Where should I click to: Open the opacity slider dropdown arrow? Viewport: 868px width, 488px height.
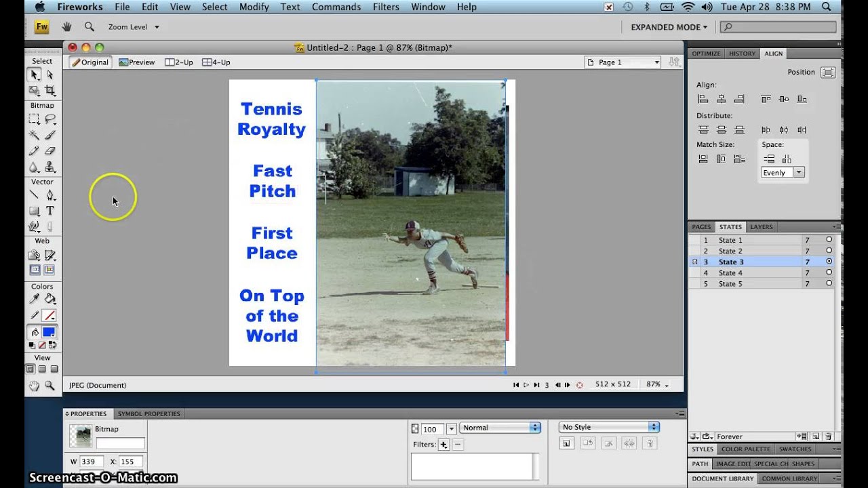(451, 429)
